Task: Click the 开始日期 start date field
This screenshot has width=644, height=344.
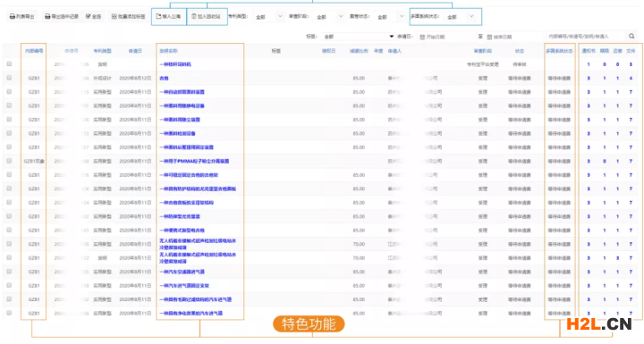Action: pyautogui.click(x=446, y=37)
